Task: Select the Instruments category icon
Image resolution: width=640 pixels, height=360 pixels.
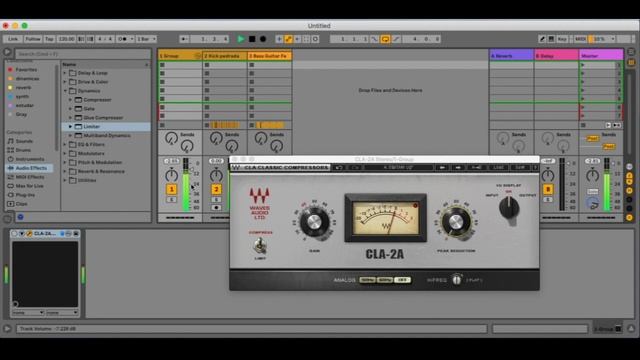Action: tap(11, 159)
